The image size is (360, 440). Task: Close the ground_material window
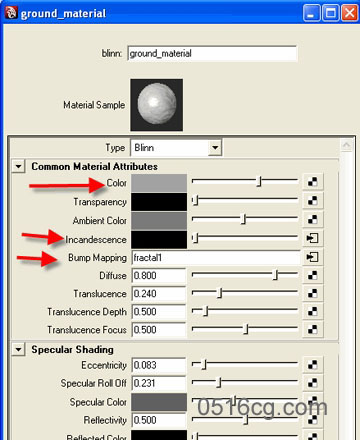pyautogui.click(x=350, y=13)
